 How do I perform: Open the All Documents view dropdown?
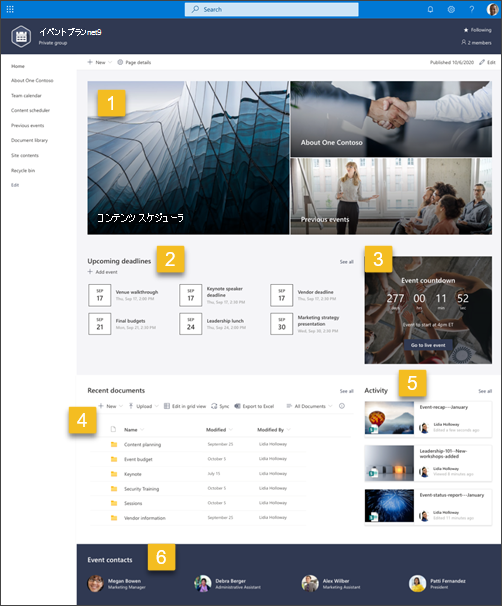(x=310, y=406)
